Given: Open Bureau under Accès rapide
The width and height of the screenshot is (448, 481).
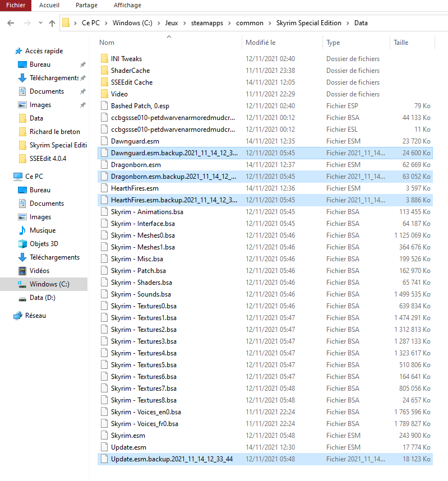Looking at the screenshot, I should coord(40,64).
